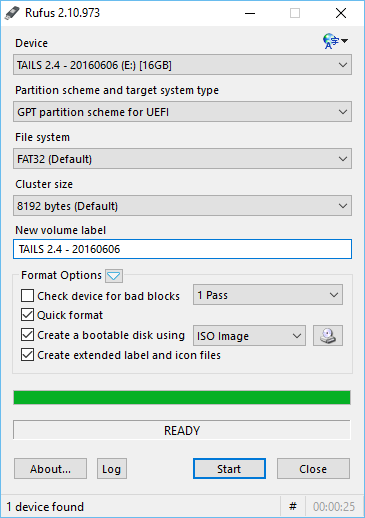Show the Log window
365x518 pixels.
(x=112, y=469)
